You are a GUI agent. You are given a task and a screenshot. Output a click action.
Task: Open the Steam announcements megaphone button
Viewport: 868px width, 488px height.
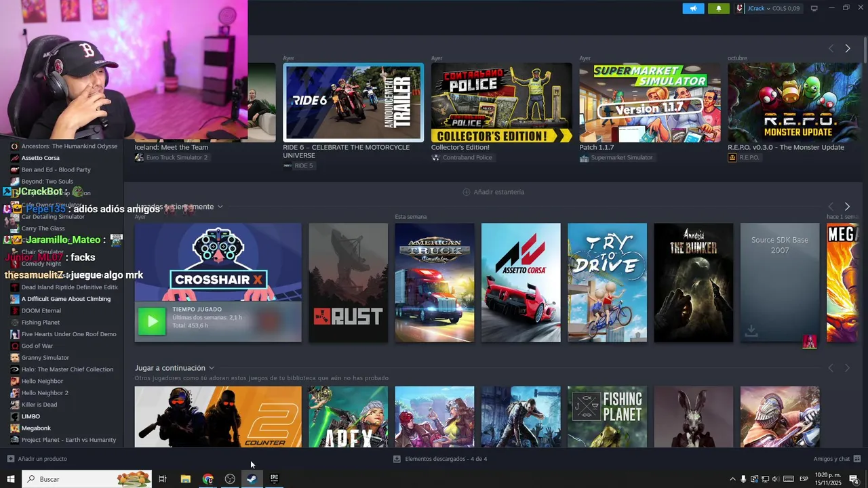point(693,8)
